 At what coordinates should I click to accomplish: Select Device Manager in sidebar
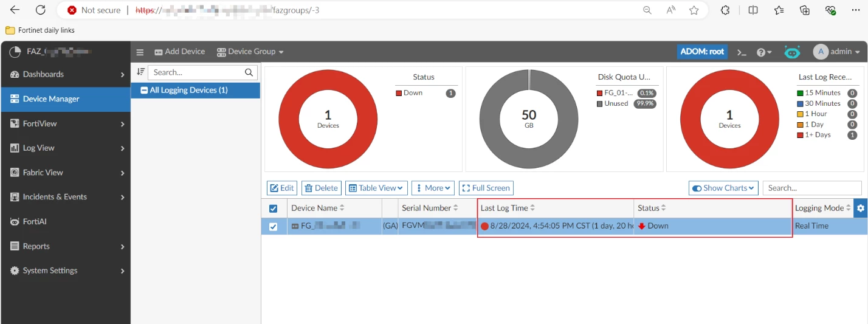[x=66, y=99]
